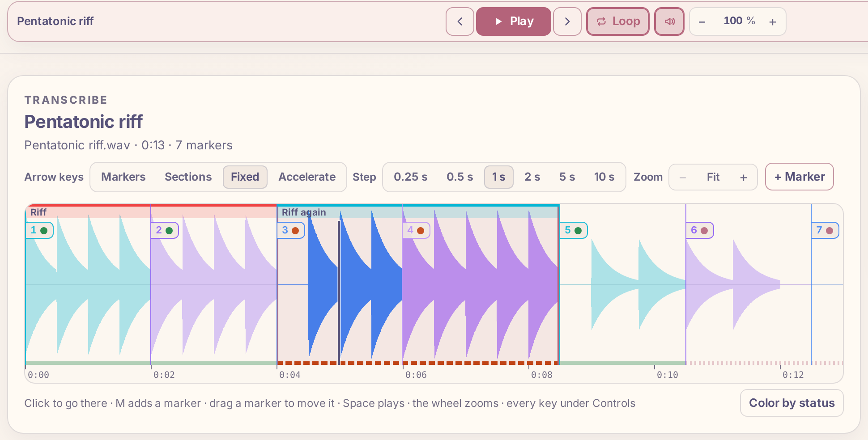Select marker 2 flag
The height and width of the screenshot is (440, 868).
click(x=165, y=230)
